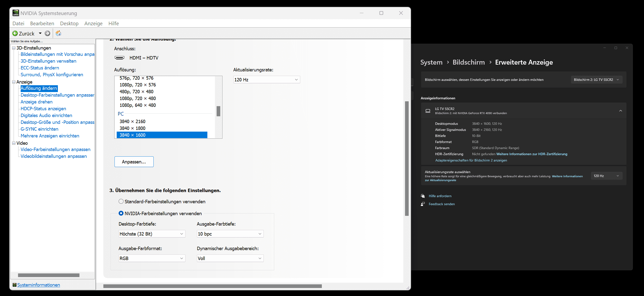Screen dimensions: 644x296
Task: Select the 480p, 720 × 480 resolution
Action: pyautogui.click(x=136, y=92)
